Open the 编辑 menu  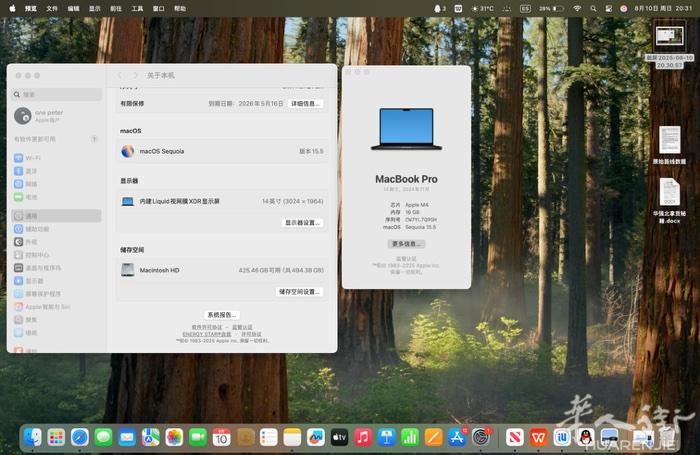74,8
